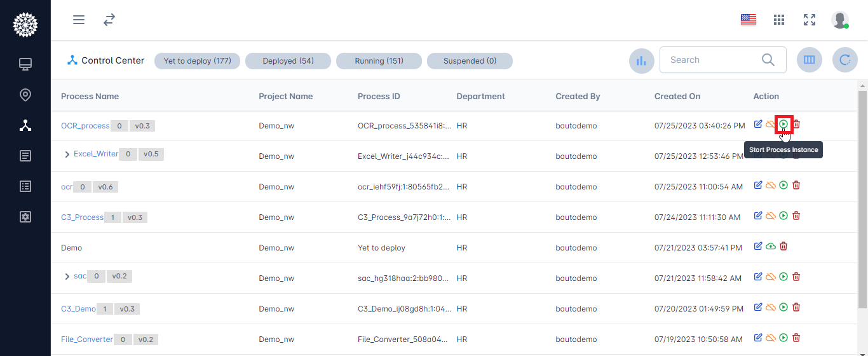
Task: Sort by Process Name column header
Action: point(90,97)
